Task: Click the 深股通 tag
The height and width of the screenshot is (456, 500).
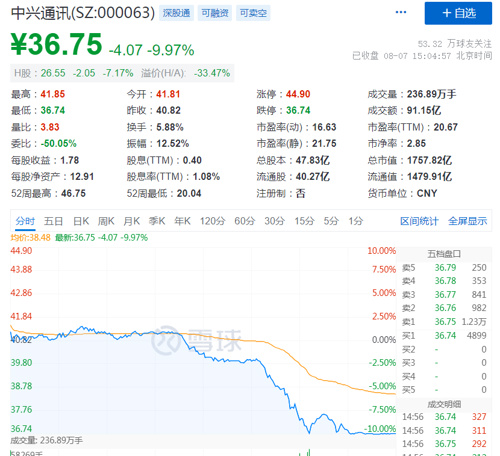Action: [x=176, y=13]
